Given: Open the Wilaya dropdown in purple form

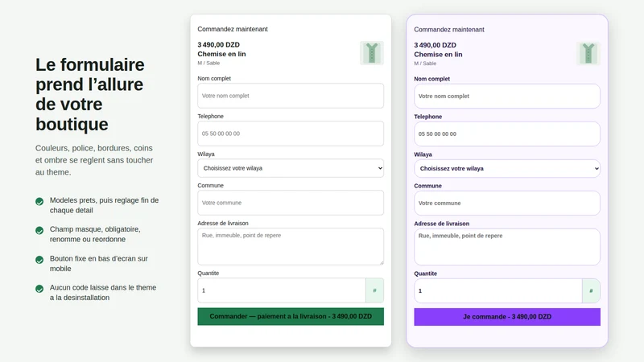Looking at the screenshot, I should (507, 169).
